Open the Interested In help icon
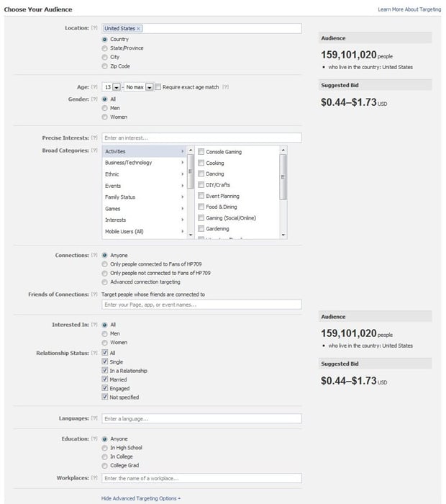The width and height of the screenshot is (446, 504). click(x=94, y=325)
